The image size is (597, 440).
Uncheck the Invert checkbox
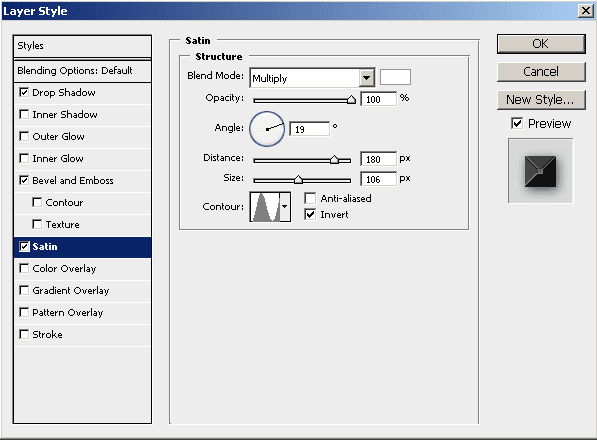[310, 215]
